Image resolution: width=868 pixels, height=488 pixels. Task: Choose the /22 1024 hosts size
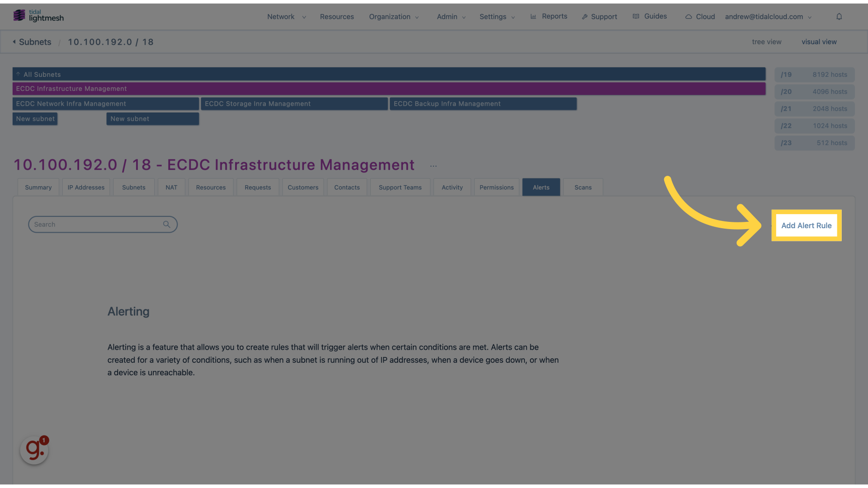pos(814,126)
